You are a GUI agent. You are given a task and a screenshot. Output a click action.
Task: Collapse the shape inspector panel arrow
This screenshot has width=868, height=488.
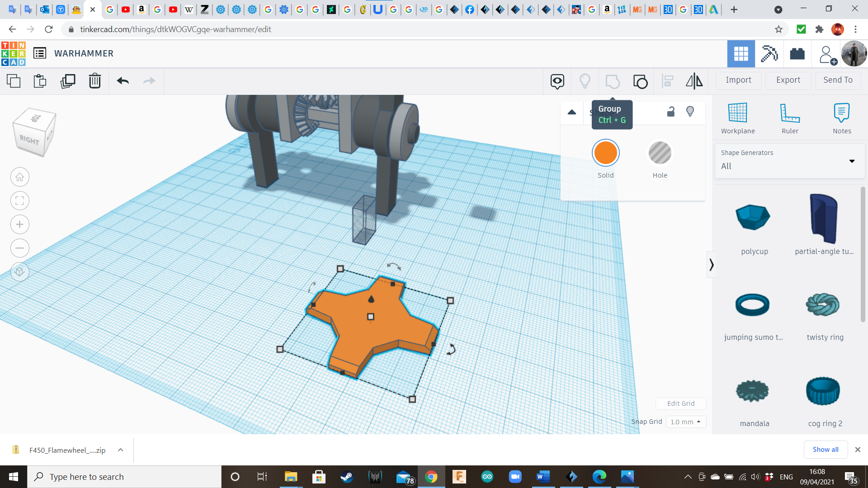(x=572, y=112)
